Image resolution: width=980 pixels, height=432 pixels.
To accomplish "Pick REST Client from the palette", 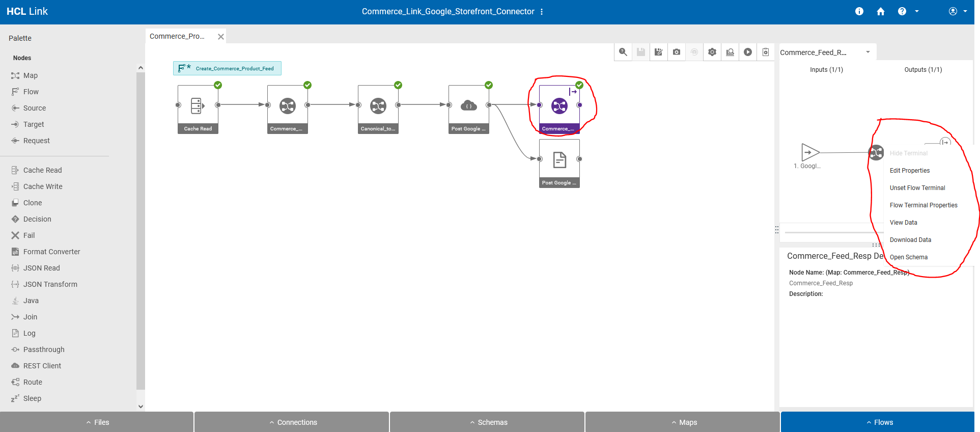I will [x=36, y=366].
